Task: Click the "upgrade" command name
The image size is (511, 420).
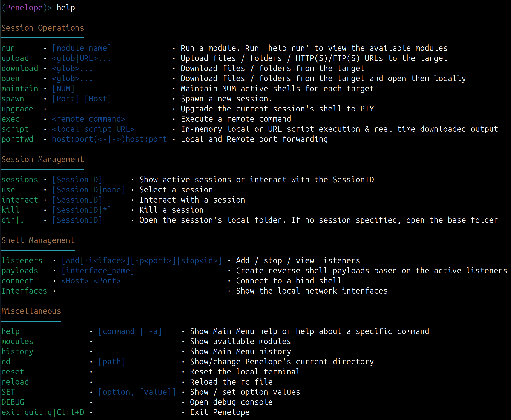Action: (x=17, y=109)
